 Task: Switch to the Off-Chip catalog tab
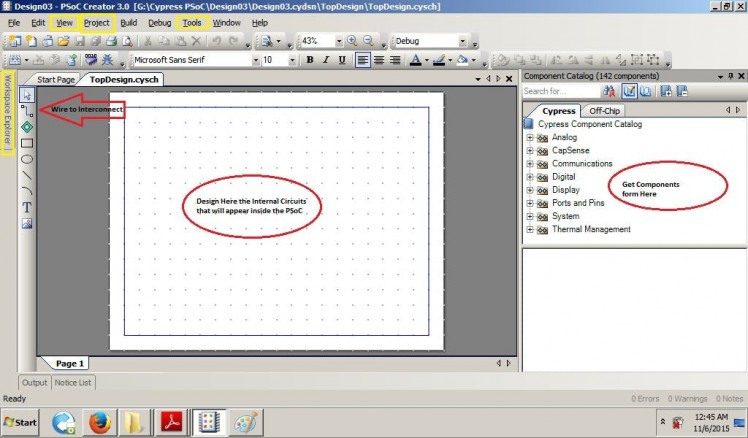coord(604,111)
